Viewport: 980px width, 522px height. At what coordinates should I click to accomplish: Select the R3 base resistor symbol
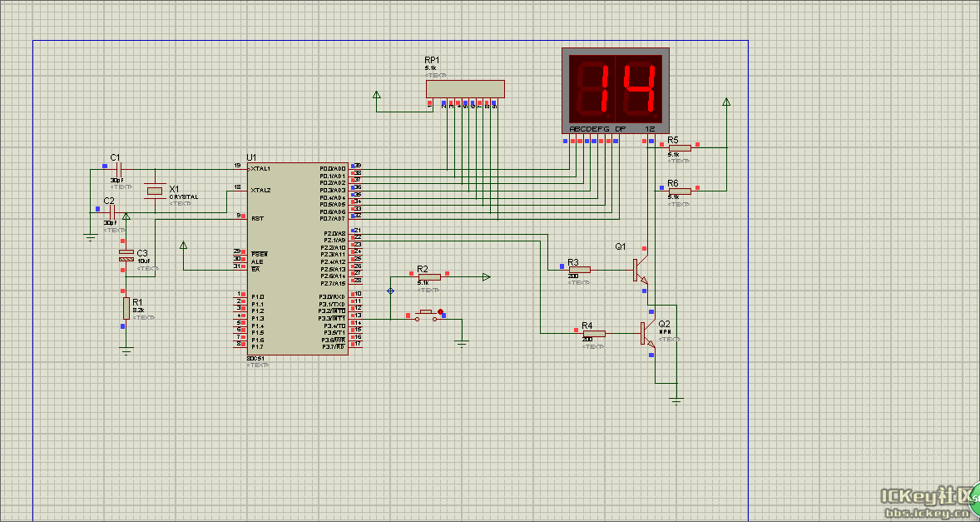(x=579, y=270)
